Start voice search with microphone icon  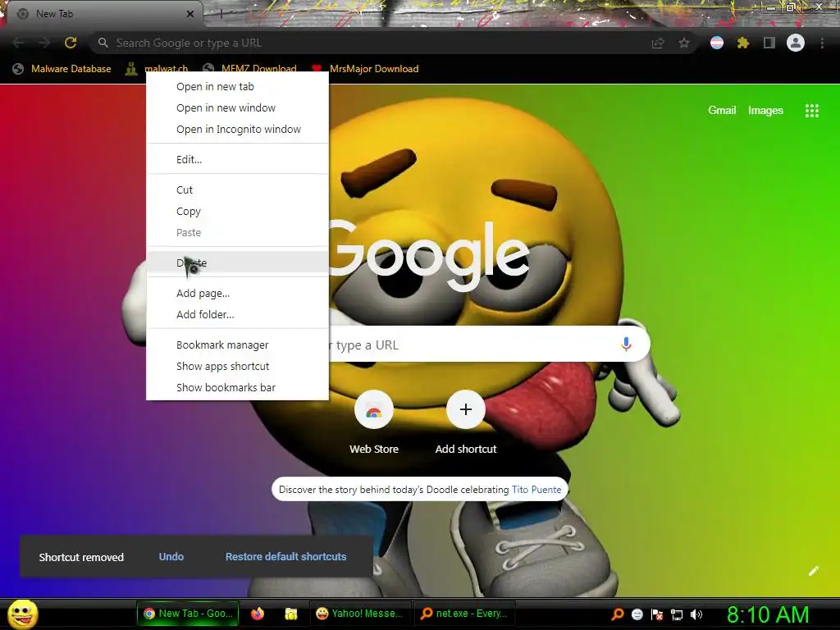click(x=626, y=344)
